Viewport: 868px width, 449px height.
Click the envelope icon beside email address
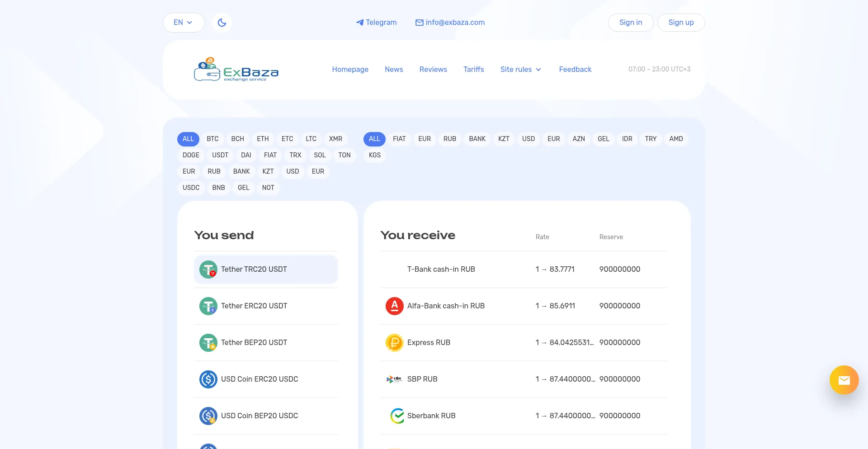click(420, 23)
